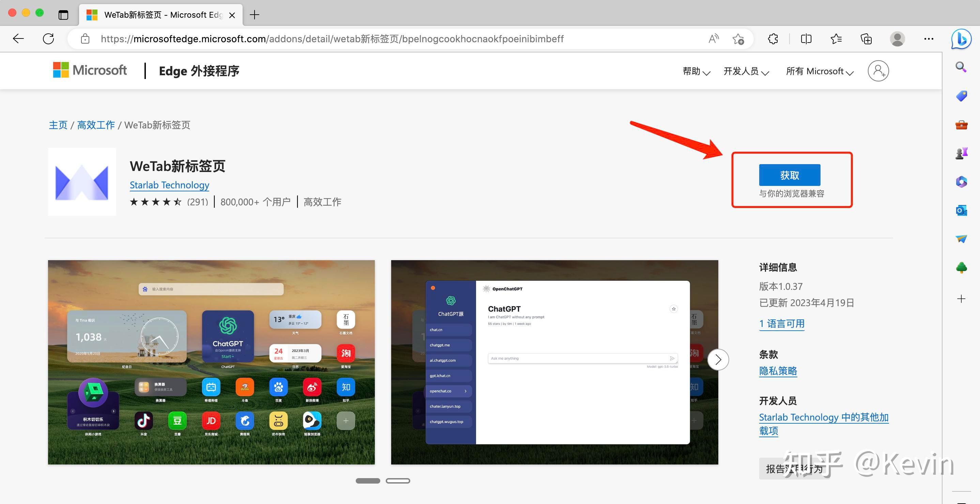The width and height of the screenshot is (980, 504).
Task: Open Outlook from Edge sidebar
Action: point(961,210)
